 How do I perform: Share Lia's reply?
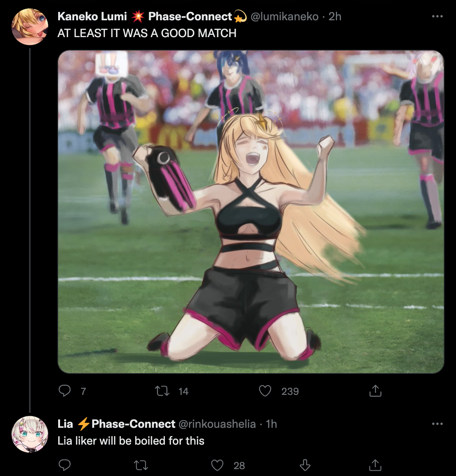[x=375, y=465]
